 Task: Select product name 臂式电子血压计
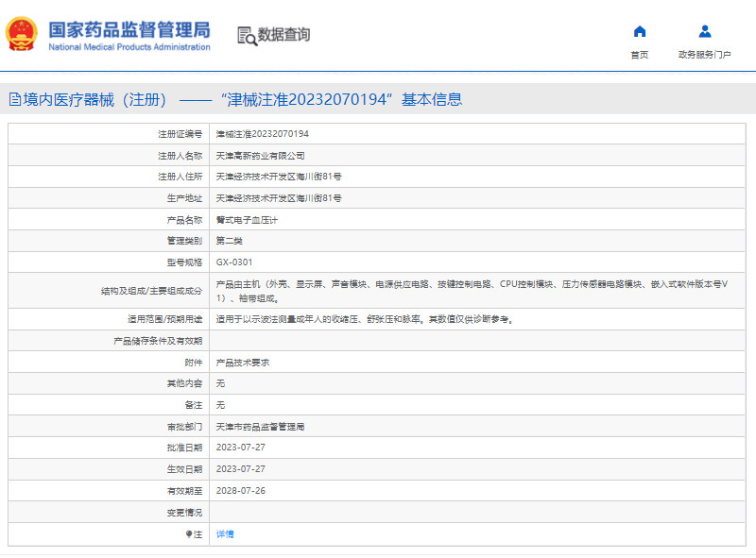pos(247,220)
